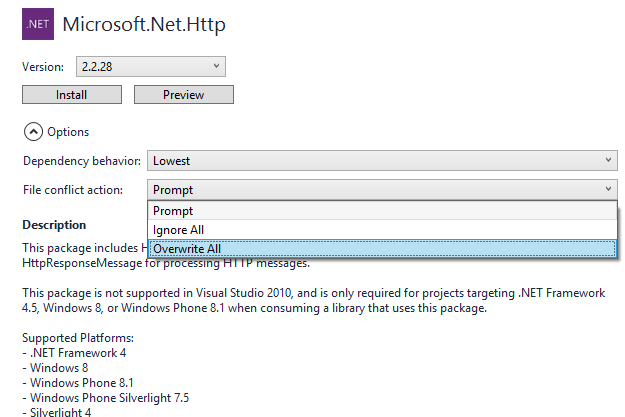The image size is (625, 417).
Task: Open the Dependency behavior dropdown showing Lowest
Action: pos(382,160)
